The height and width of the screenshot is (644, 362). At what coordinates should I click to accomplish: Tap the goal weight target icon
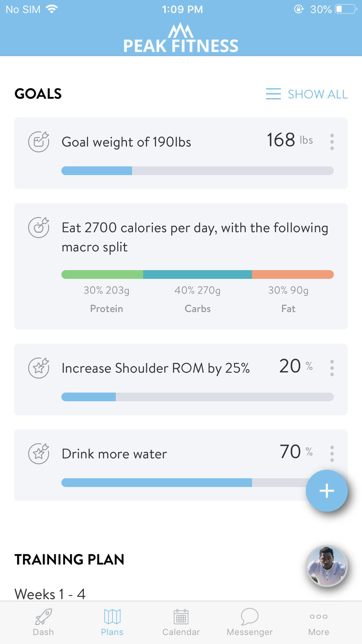(39, 142)
